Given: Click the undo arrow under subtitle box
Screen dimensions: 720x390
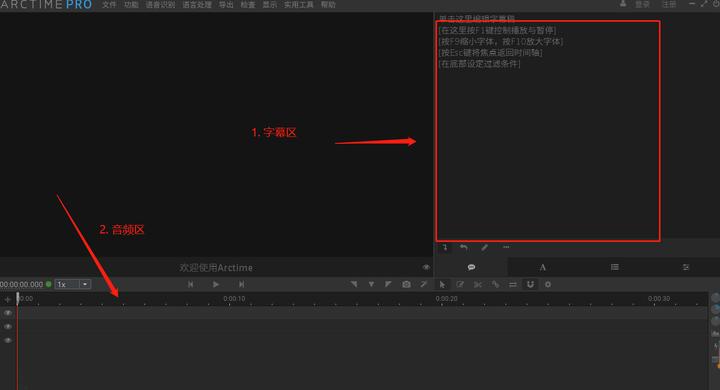Looking at the screenshot, I should tap(464, 248).
